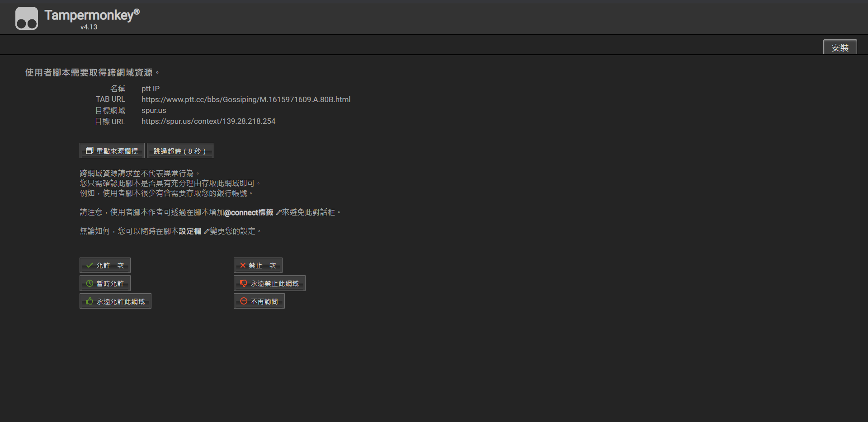
Task: Open the 設定欄 script settings link
Action: coord(190,231)
